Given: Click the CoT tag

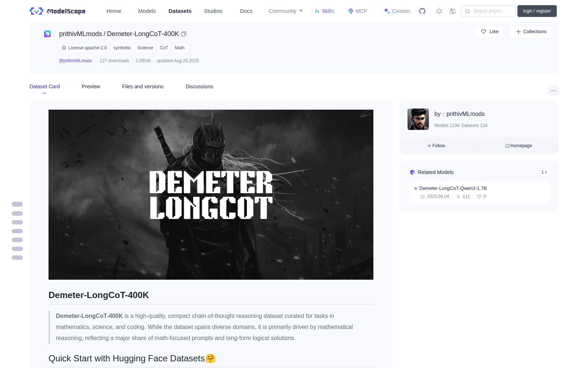Looking at the screenshot, I should tap(164, 48).
